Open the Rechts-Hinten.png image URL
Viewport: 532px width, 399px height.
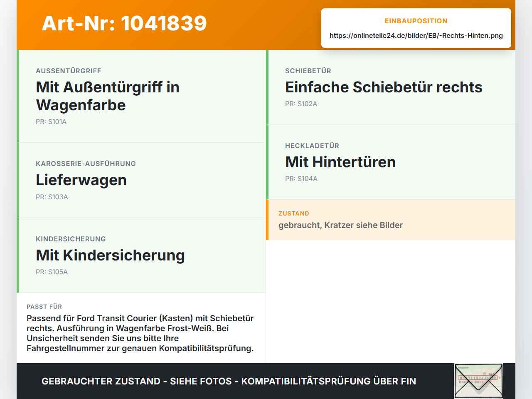point(416,35)
